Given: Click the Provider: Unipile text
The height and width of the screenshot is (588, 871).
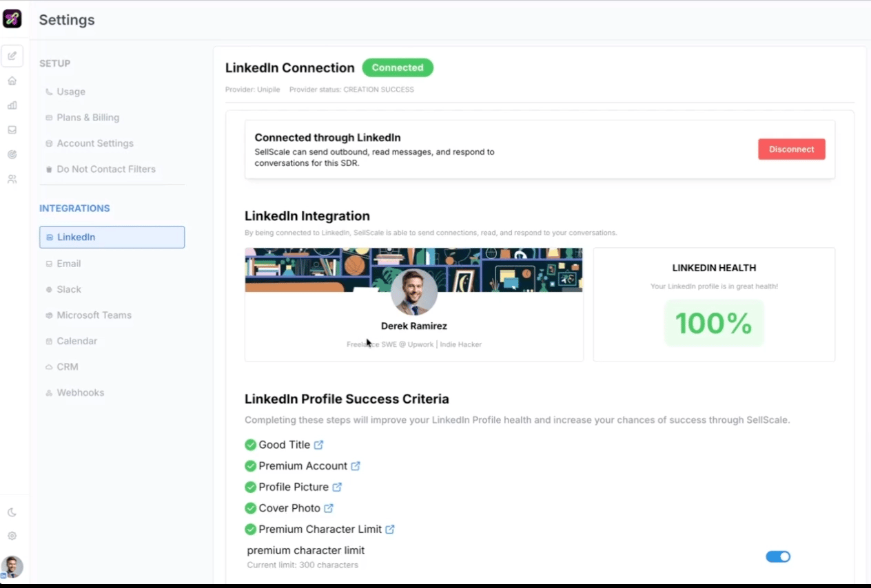Looking at the screenshot, I should (253, 90).
